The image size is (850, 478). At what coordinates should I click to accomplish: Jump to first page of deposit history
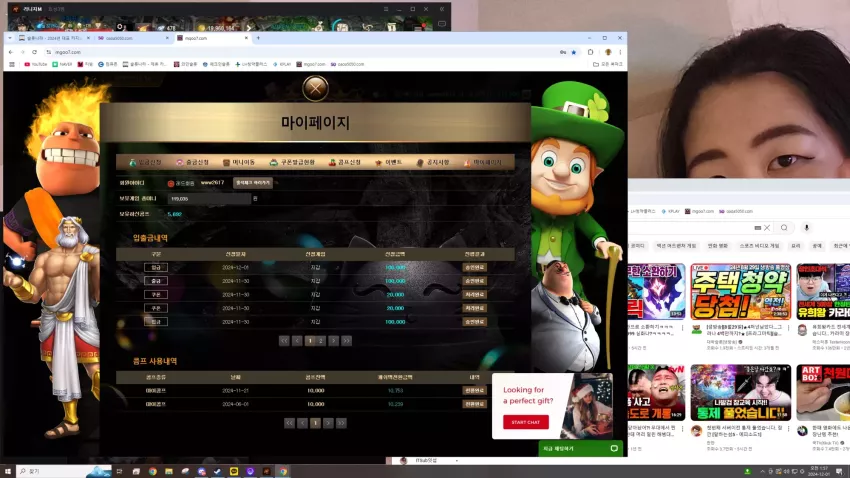tap(284, 341)
